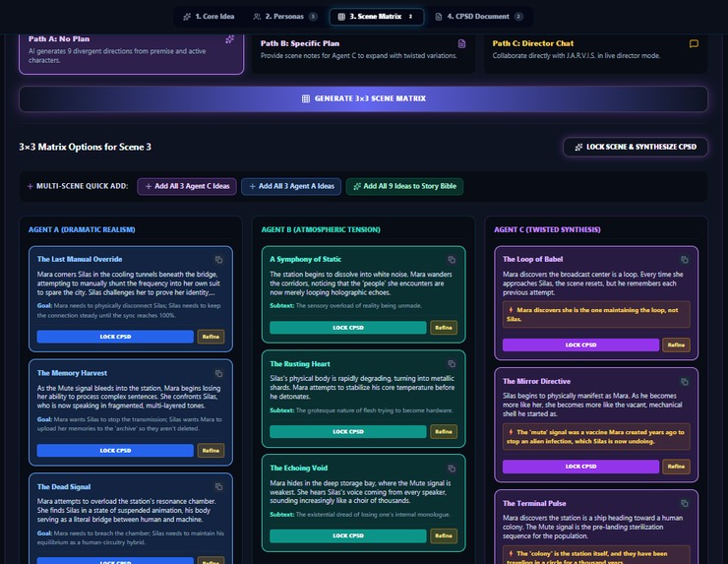Select the 3. Scene Matrix tab
The height and width of the screenshot is (564, 728).
[x=377, y=17]
